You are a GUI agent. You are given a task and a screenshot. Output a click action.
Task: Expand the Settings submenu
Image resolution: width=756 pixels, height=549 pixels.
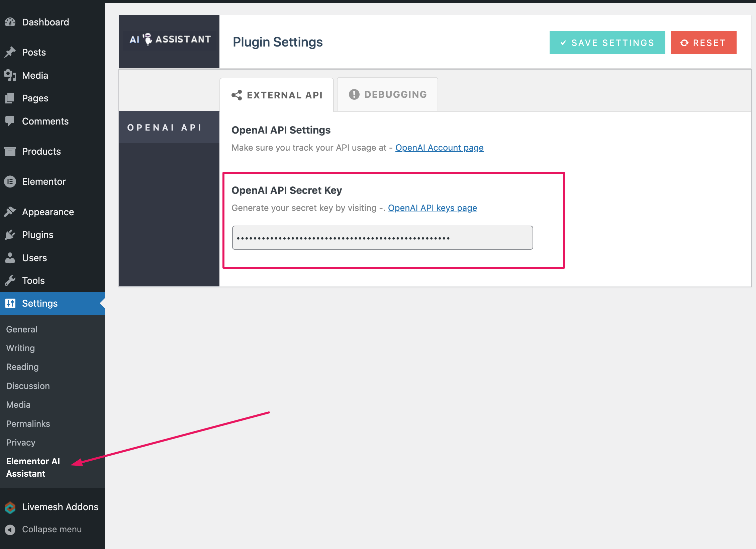(39, 303)
